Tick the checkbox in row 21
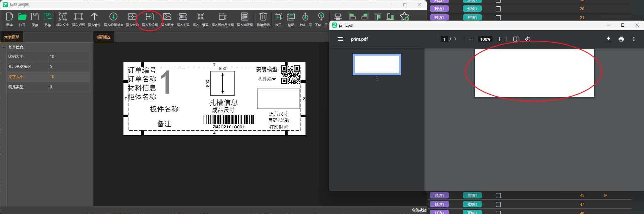This screenshot has height=214, width=644. pyautogui.click(x=498, y=18)
